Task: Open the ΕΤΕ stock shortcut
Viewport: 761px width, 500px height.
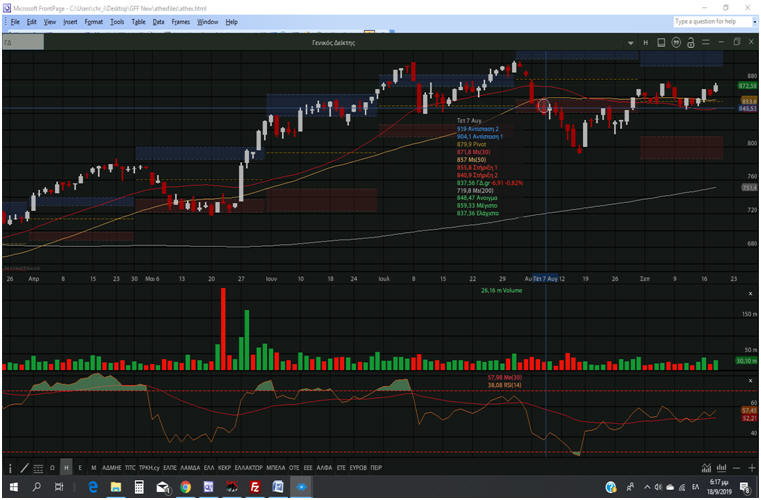Action: (x=341, y=468)
